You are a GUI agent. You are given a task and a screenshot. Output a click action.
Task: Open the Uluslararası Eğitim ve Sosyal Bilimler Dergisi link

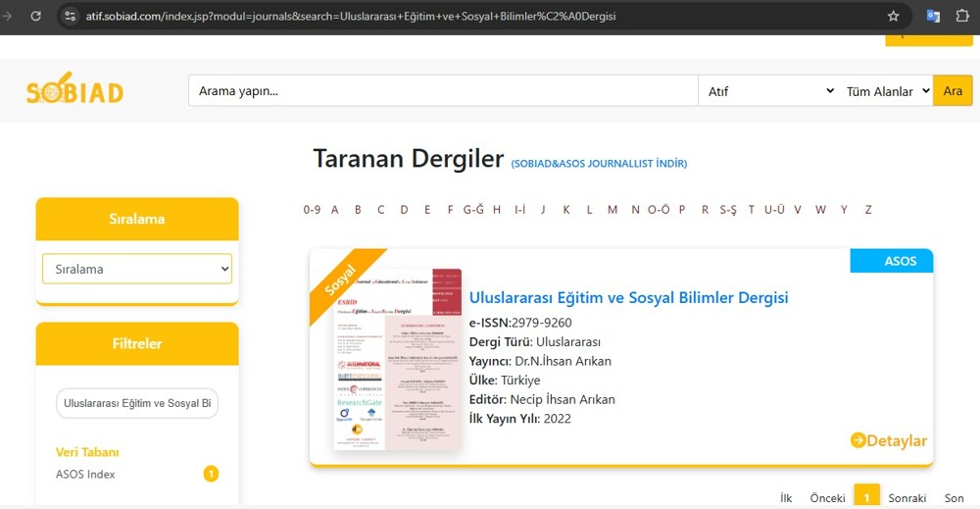tap(628, 297)
